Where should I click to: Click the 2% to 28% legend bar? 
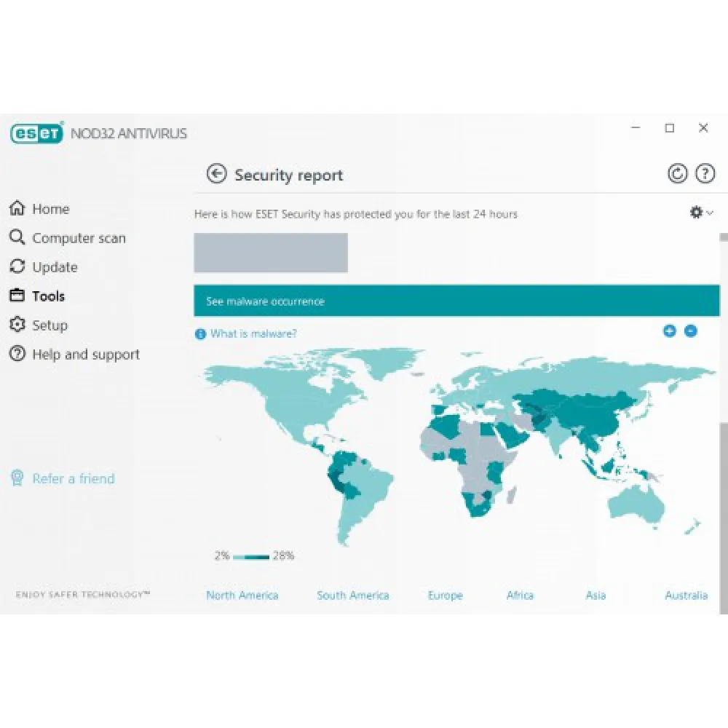click(x=251, y=557)
